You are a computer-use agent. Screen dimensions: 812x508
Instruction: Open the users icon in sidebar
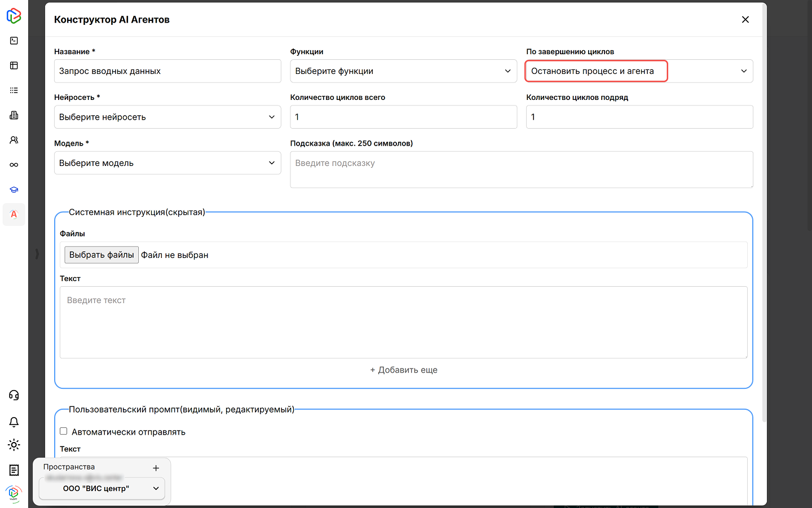click(14, 140)
